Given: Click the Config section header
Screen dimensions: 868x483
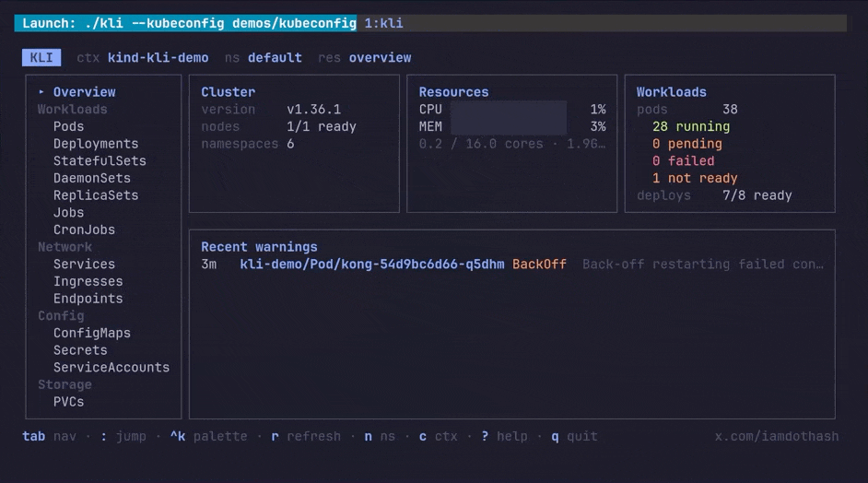Looking at the screenshot, I should click(61, 315).
